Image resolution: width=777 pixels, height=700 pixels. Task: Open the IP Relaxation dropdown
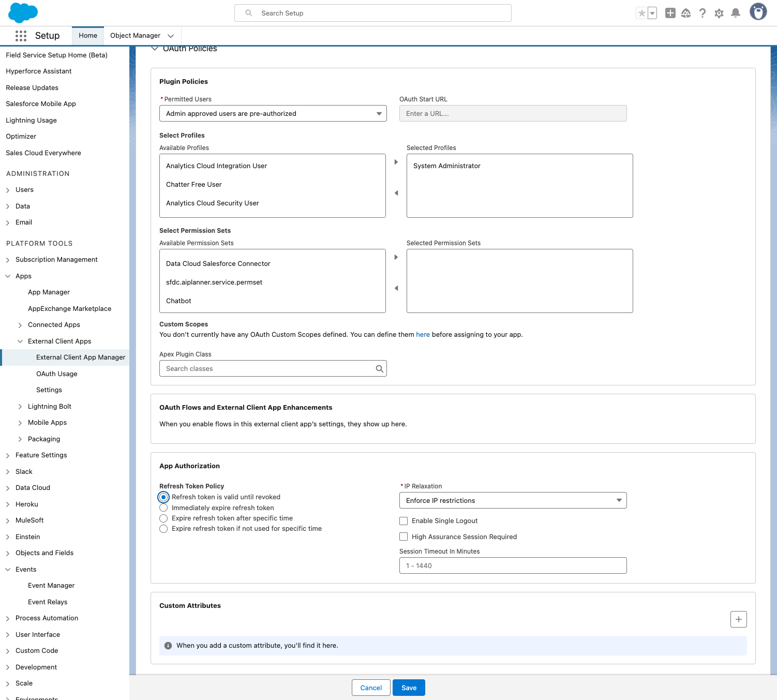click(x=513, y=500)
